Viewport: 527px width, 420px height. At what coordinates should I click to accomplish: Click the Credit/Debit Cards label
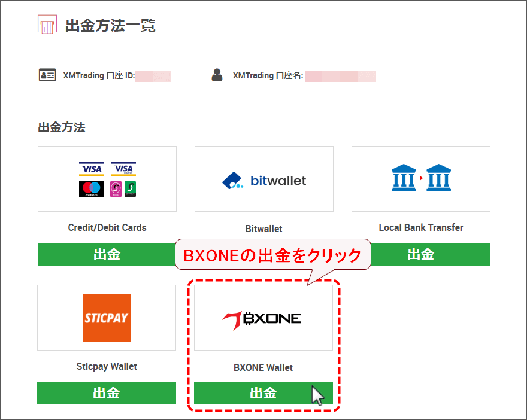[x=107, y=227]
